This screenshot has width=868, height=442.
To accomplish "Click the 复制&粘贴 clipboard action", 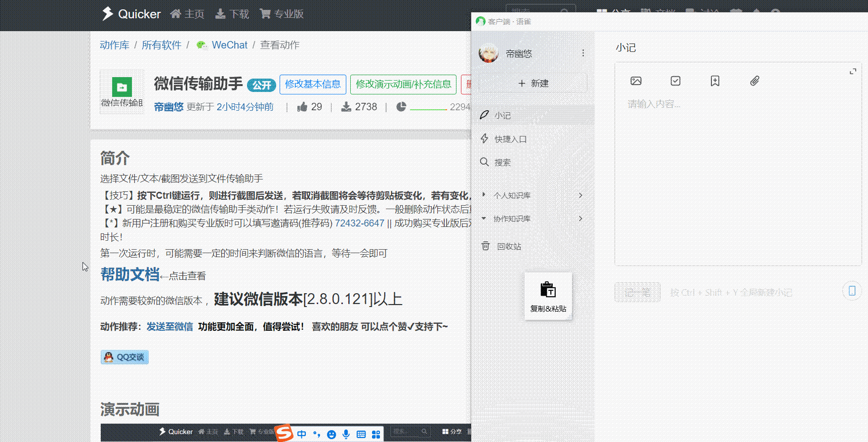I will [548, 296].
